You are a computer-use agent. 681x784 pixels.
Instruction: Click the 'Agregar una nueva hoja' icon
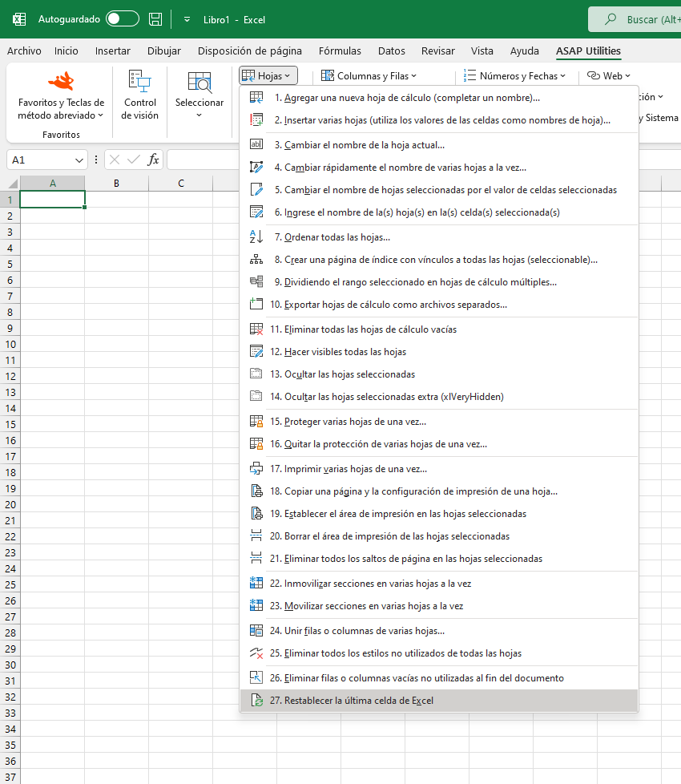pyautogui.click(x=256, y=98)
